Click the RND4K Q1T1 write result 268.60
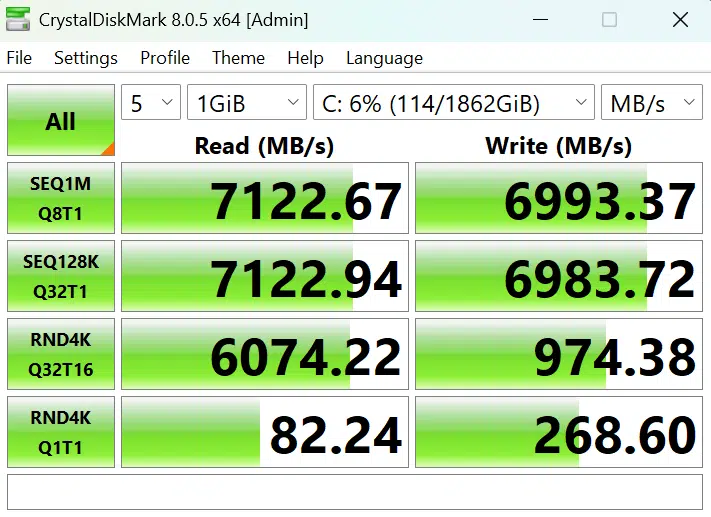The height and width of the screenshot is (517, 711). 559,432
